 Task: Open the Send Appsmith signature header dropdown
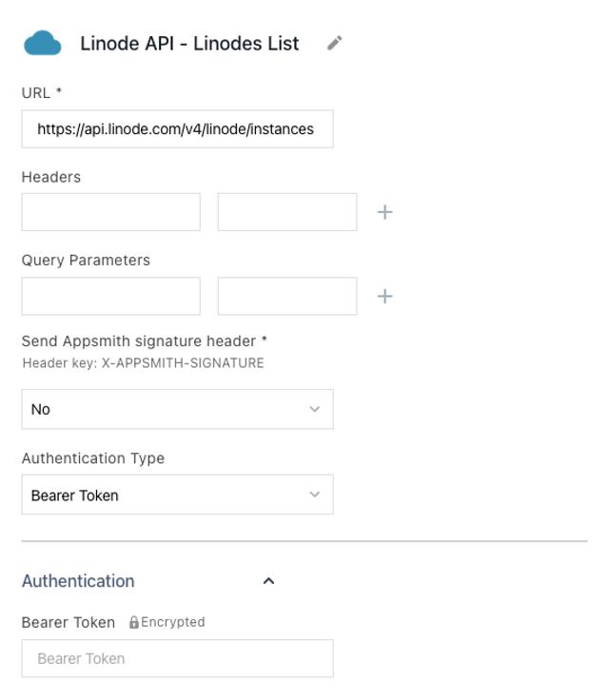coord(177,409)
